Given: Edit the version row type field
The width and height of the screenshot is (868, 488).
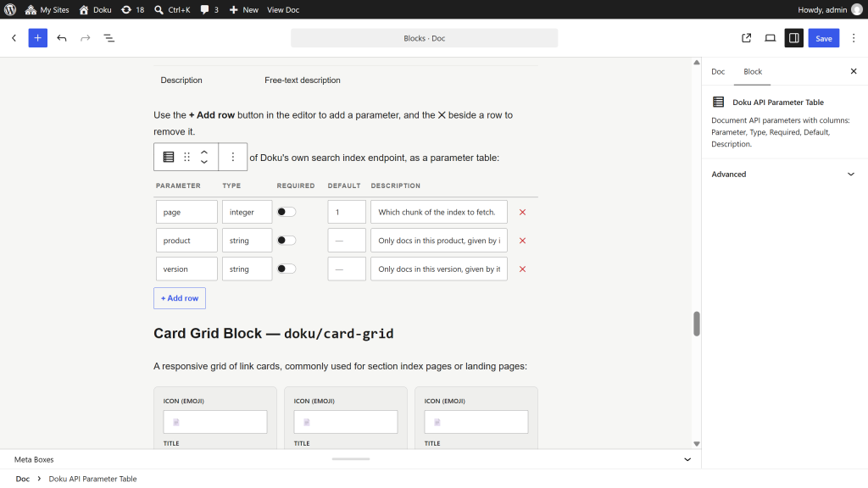Looking at the screenshot, I should click(x=247, y=269).
